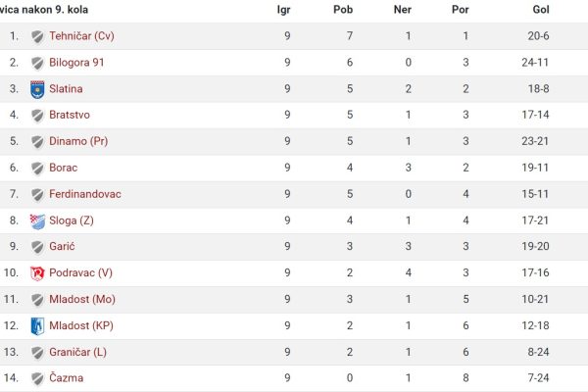Click the Bilogora 91 shield icon

[x=37, y=63]
